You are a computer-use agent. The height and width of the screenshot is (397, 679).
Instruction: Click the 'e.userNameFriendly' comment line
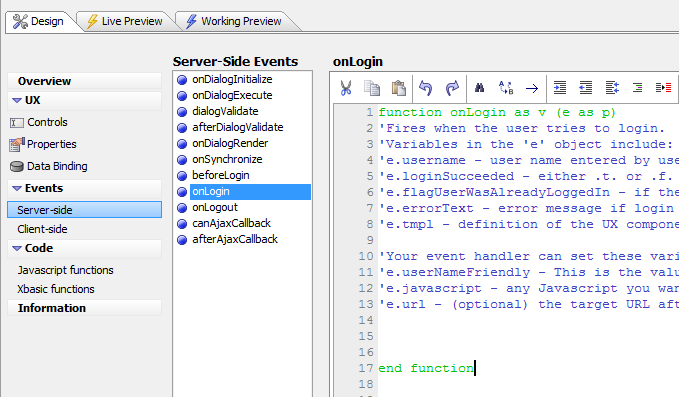point(528,273)
